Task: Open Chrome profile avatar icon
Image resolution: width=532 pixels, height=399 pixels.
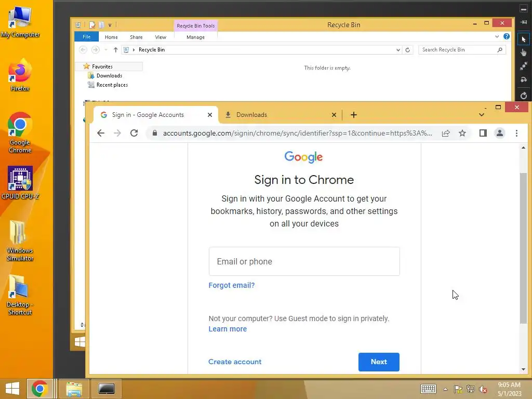Action: click(x=500, y=133)
